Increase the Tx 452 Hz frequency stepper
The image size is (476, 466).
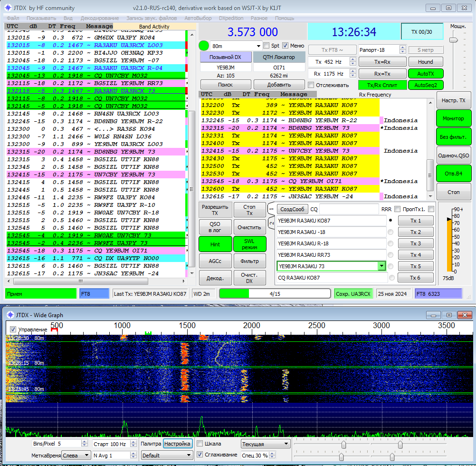[353, 59]
